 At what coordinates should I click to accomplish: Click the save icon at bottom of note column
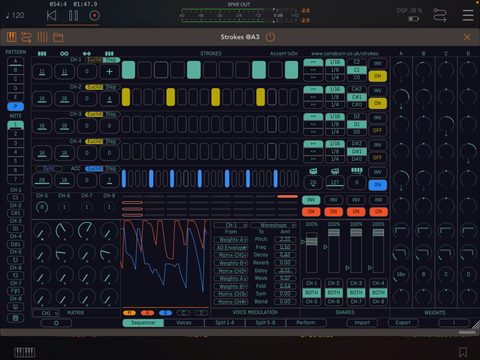[15, 318]
